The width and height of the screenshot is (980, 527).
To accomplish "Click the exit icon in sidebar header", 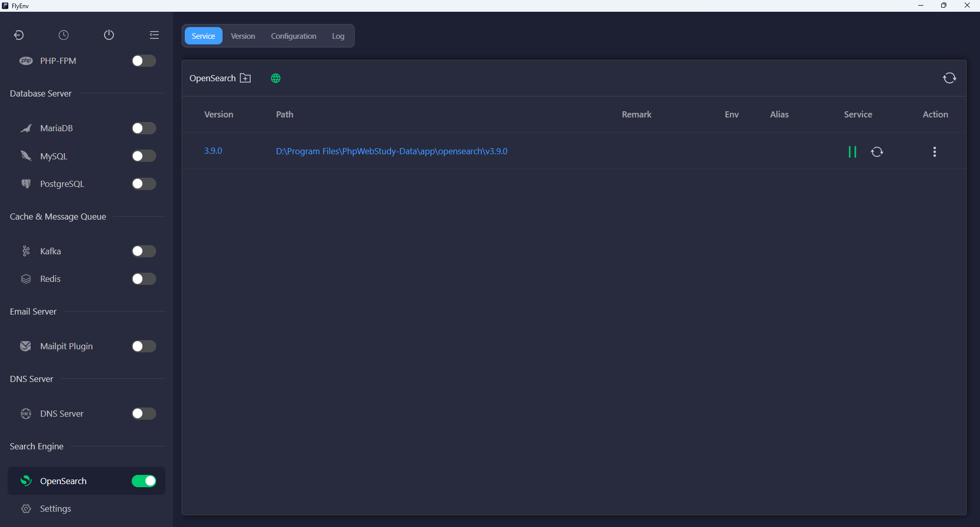I will coord(19,35).
